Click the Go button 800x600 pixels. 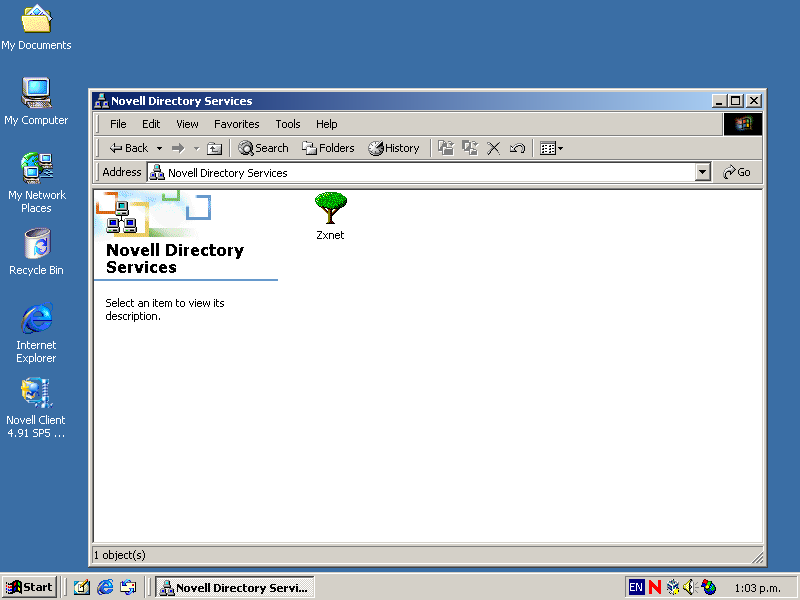737,172
